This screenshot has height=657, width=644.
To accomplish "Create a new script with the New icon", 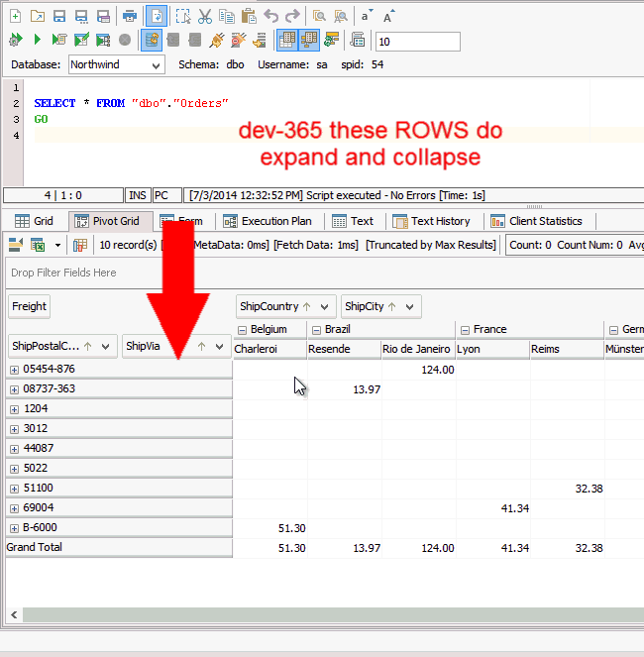I will click(x=15, y=16).
